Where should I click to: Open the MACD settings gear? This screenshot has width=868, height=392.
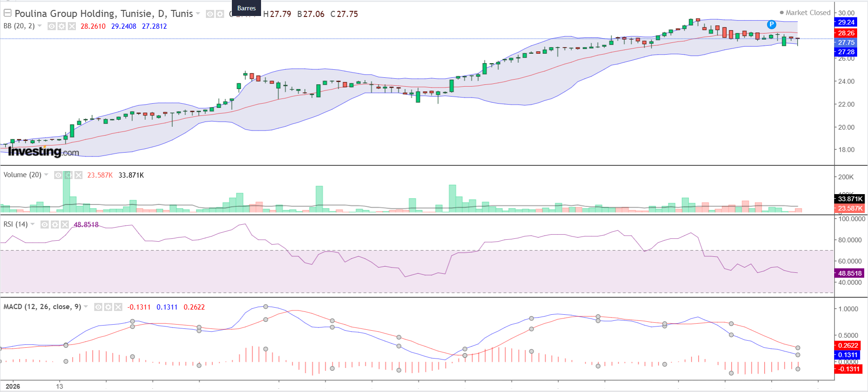[108, 307]
